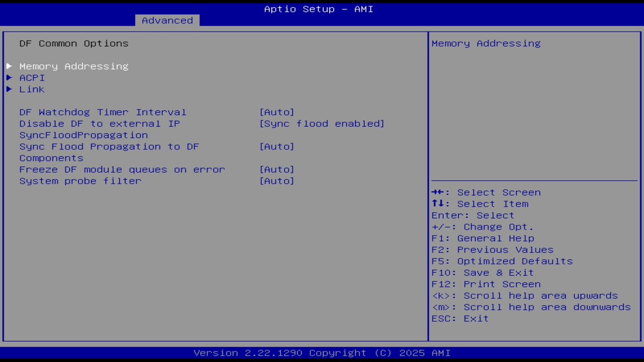The height and width of the screenshot is (362, 644).
Task: Click the arrow icon beside Memory Addressing
Action: coord(9,66)
